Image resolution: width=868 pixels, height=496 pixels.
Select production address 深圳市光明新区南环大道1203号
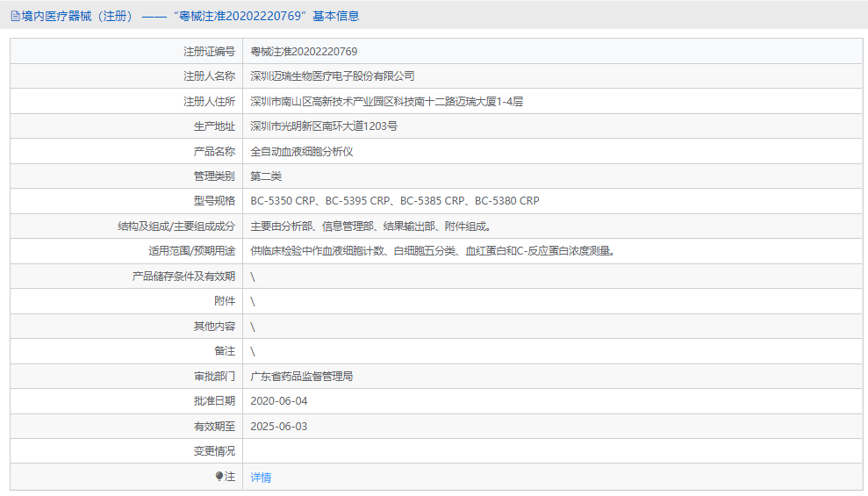coord(324,126)
